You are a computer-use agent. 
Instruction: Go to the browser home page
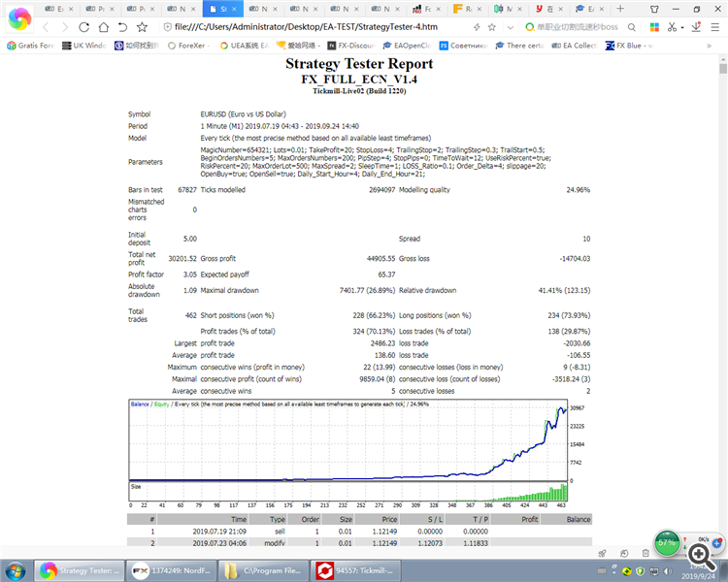(103, 27)
